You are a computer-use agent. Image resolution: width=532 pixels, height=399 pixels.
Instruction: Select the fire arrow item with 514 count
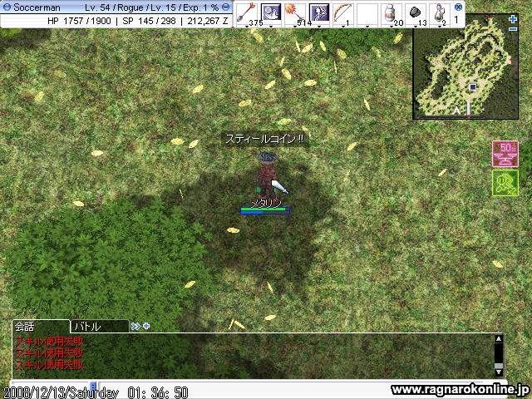[295, 13]
